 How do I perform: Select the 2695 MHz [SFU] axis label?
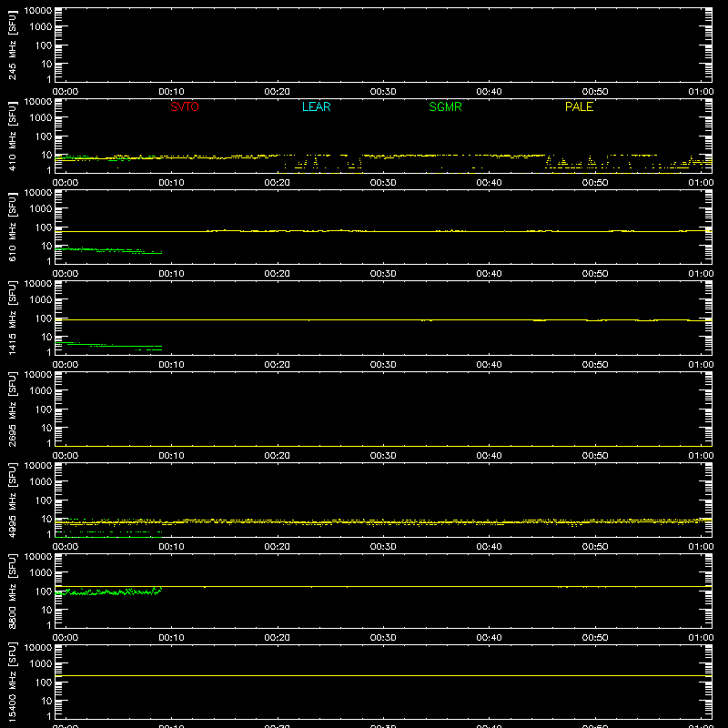point(13,409)
